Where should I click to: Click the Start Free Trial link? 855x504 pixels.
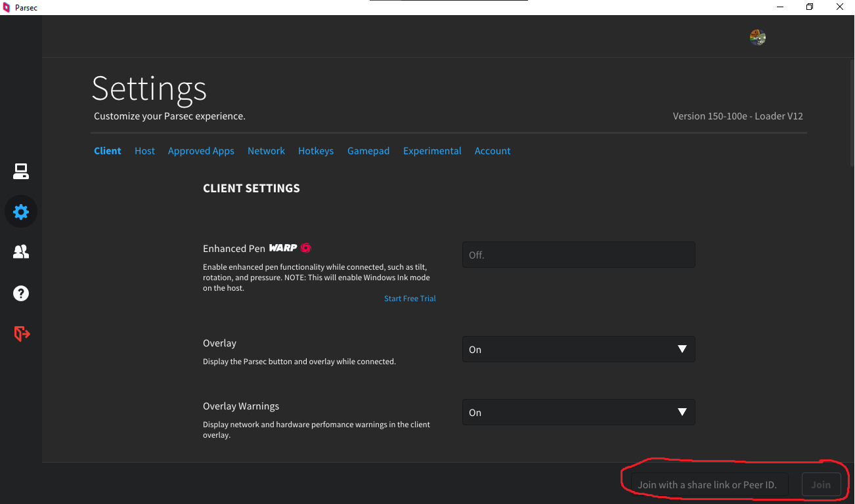tap(410, 299)
